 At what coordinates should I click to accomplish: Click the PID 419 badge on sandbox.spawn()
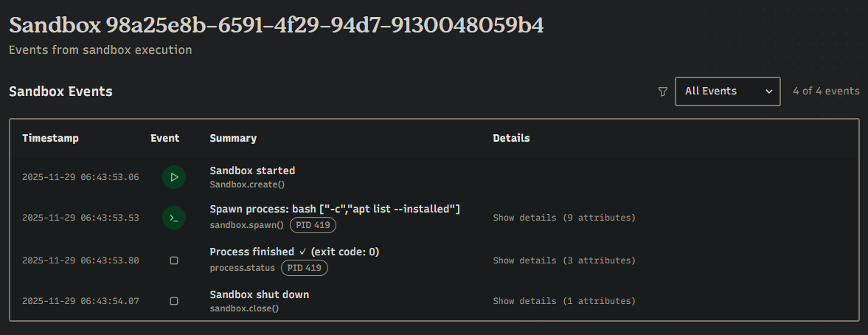coord(308,225)
